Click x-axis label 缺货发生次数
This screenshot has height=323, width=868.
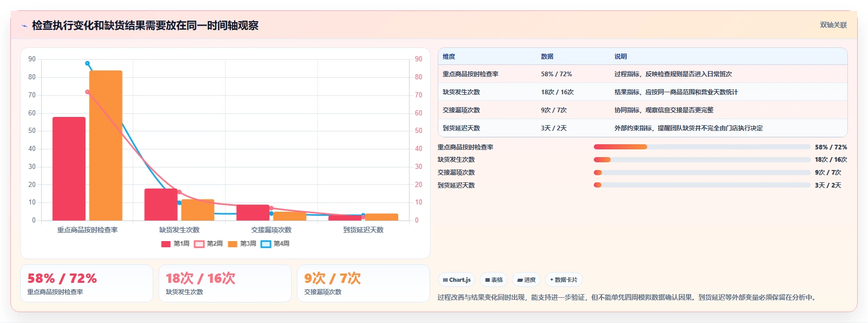pyautogui.click(x=179, y=230)
